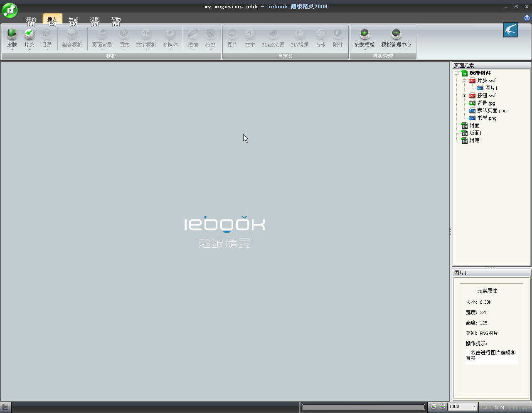Minimize the iebook window

tap(506, 7)
